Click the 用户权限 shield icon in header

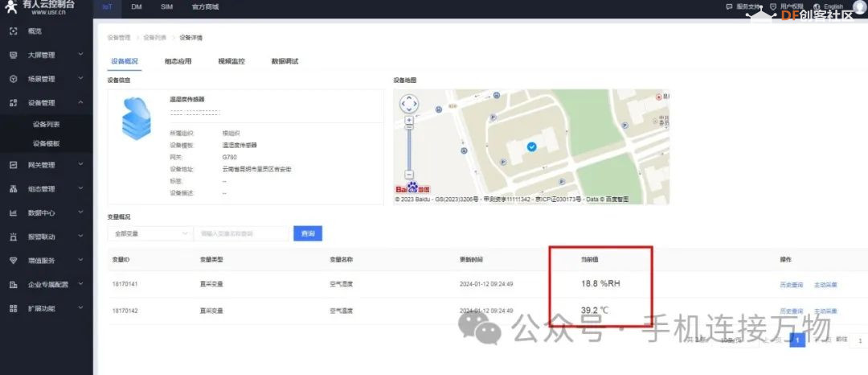point(773,6)
